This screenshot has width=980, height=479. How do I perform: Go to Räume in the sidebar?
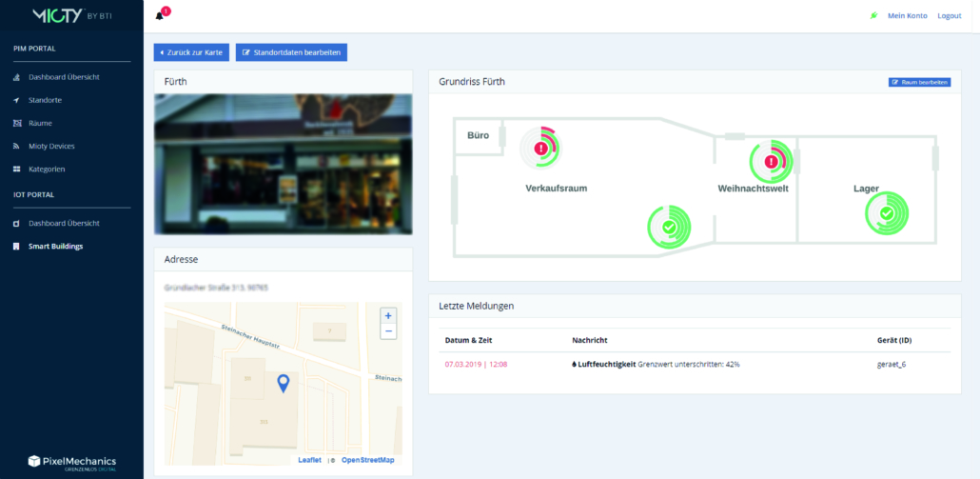tap(40, 123)
